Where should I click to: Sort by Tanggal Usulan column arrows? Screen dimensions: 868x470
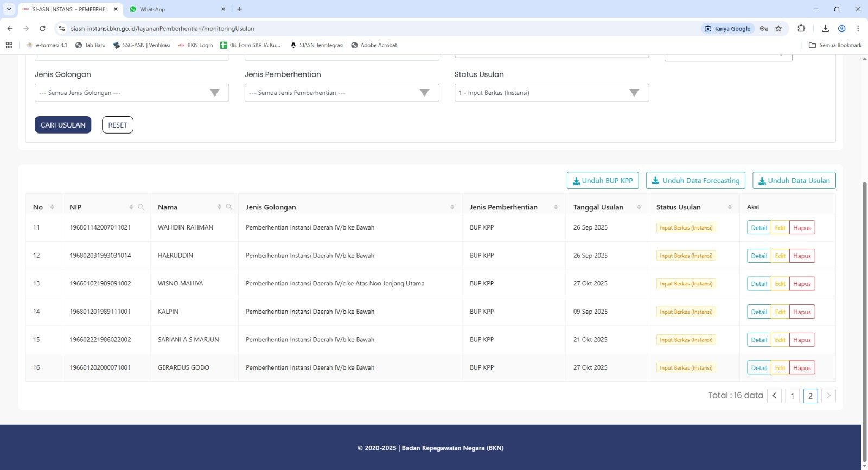[x=639, y=207]
